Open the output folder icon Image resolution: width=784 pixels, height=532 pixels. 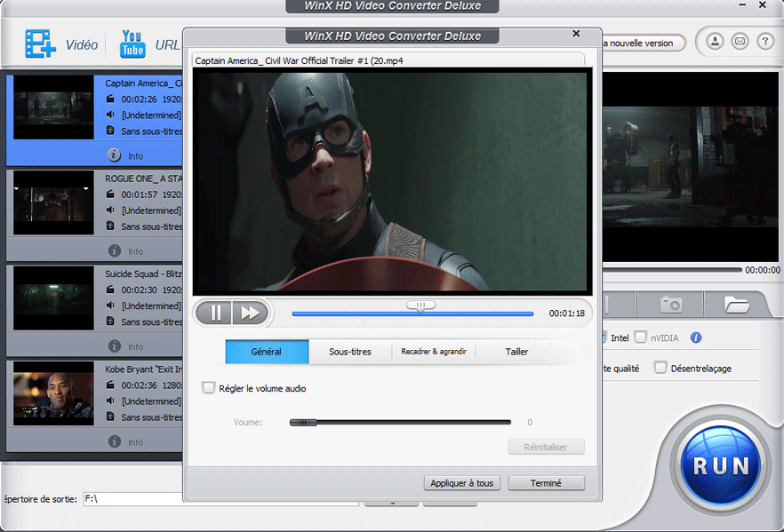736,304
